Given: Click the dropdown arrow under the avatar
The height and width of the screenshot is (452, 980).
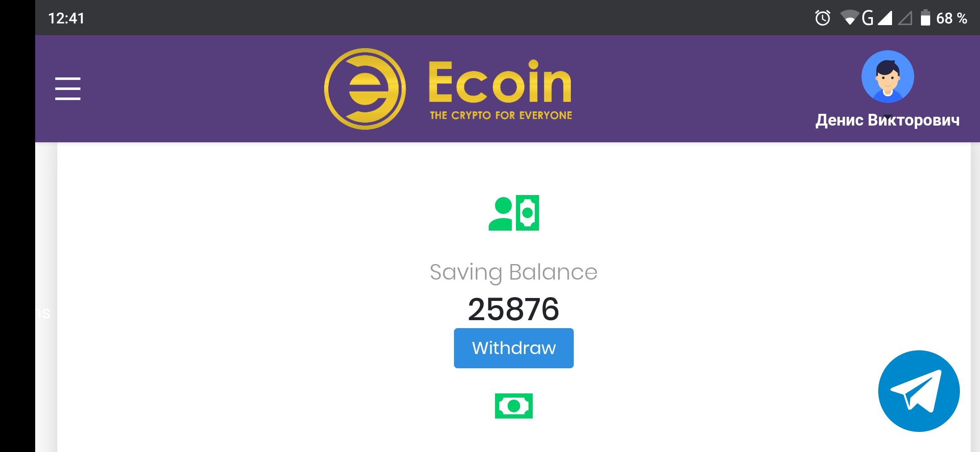Looking at the screenshot, I should (x=887, y=117).
